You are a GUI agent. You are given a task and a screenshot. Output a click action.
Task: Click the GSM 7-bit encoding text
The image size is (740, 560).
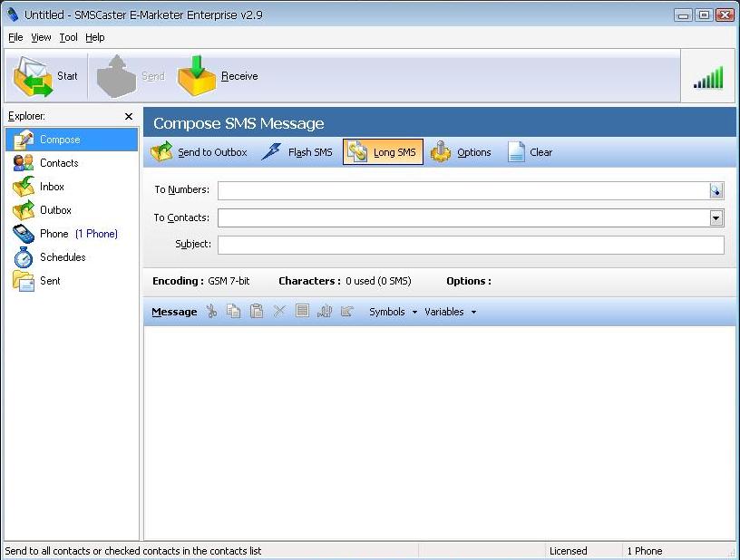(x=229, y=281)
